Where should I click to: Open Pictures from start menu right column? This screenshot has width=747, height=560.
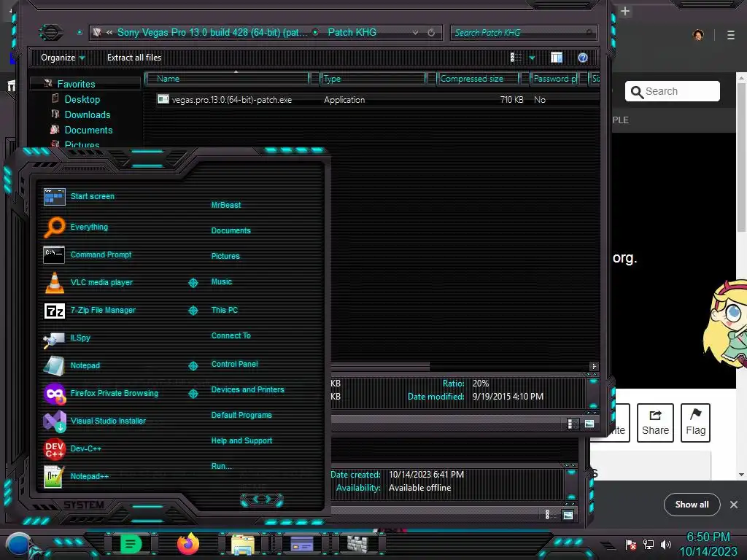[225, 256]
